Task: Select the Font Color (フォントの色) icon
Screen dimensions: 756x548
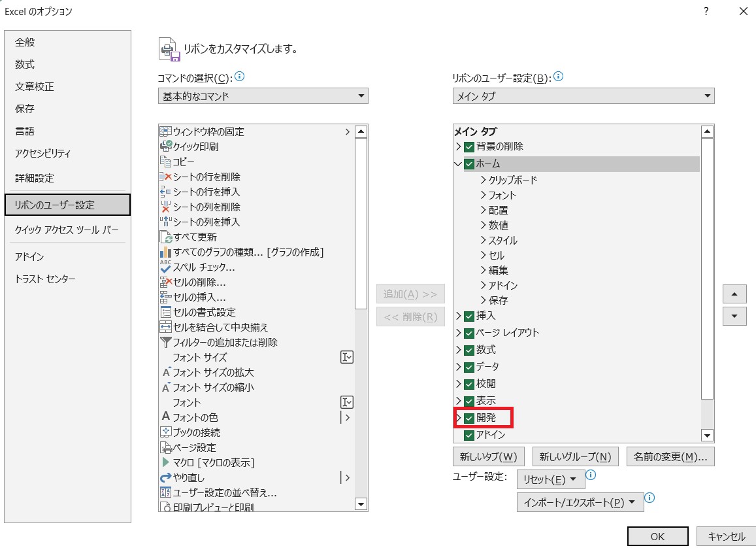Action: pyautogui.click(x=165, y=417)
